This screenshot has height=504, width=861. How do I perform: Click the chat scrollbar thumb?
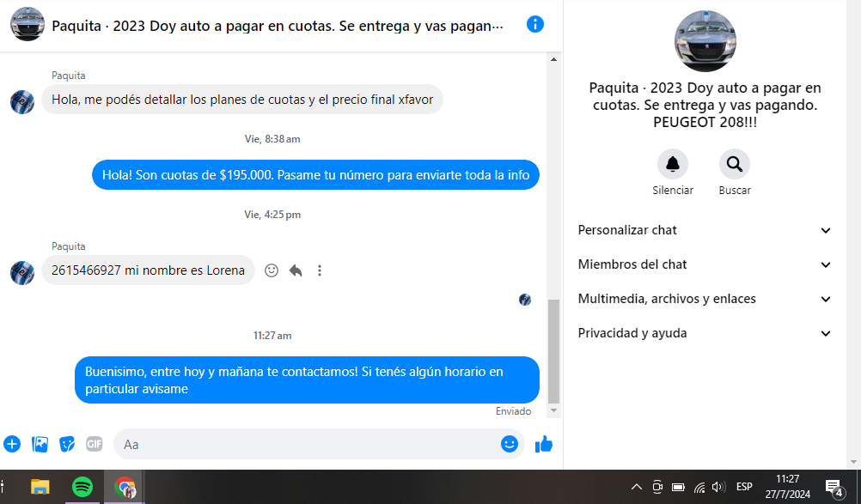click(x=554, y=351)
